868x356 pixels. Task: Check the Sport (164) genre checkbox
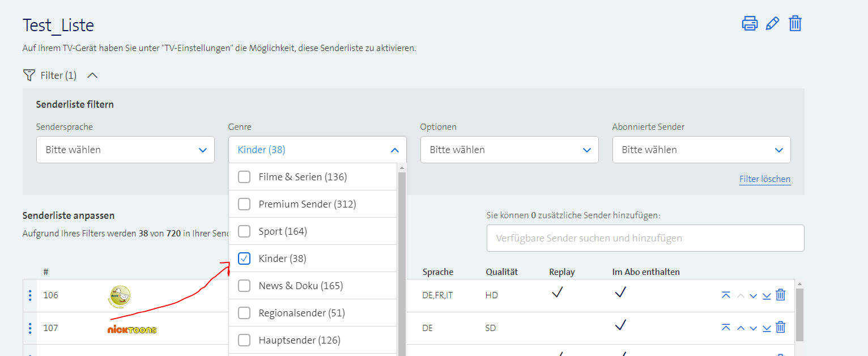coord(244,231)
